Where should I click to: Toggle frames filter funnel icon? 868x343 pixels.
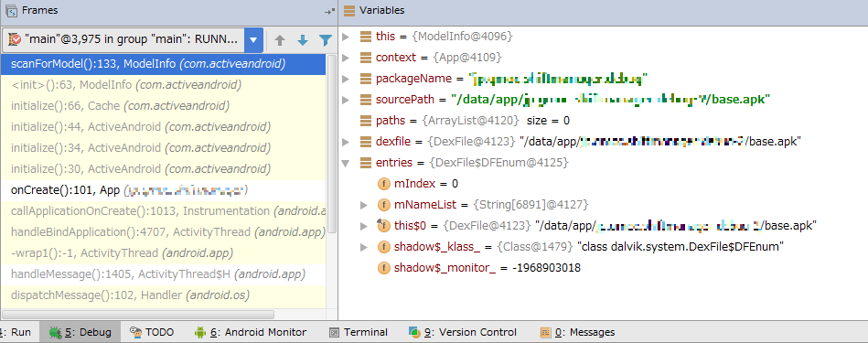(325, 40)
